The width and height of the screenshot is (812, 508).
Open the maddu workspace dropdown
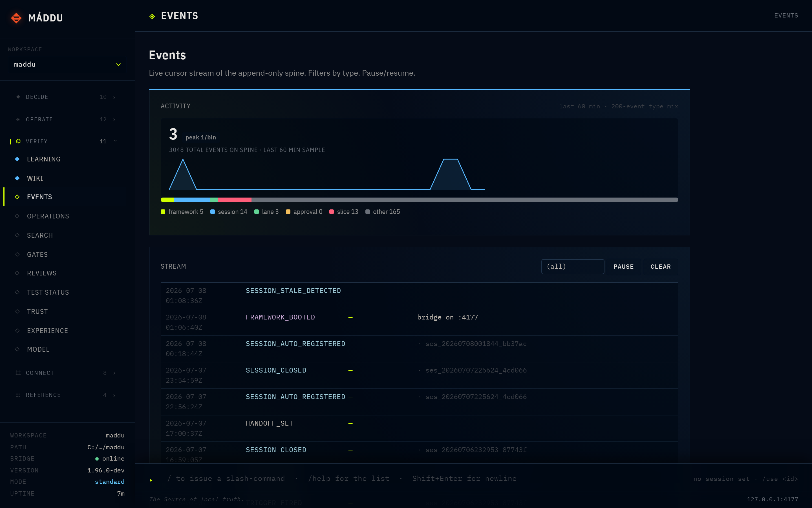coord(67,65)
